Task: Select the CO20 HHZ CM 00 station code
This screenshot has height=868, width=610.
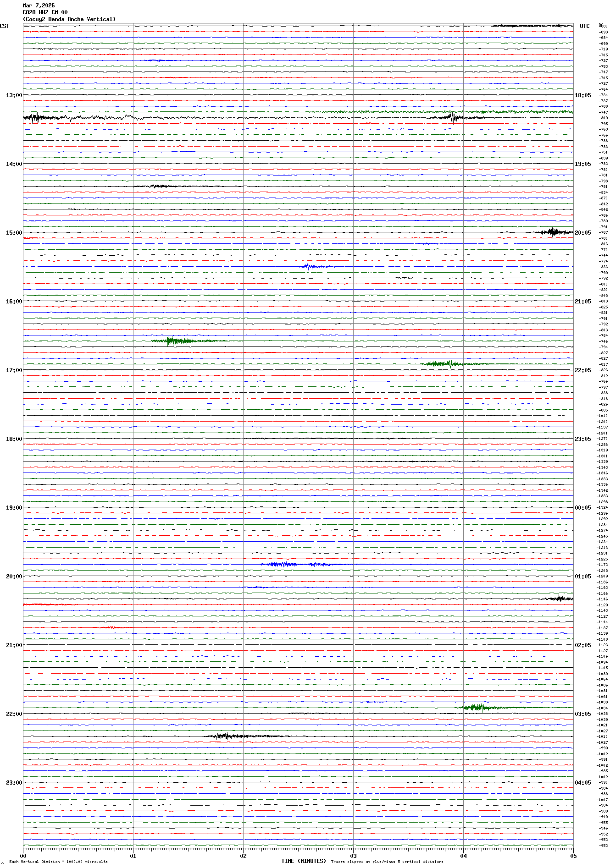Action: click(x=45, y=12)
